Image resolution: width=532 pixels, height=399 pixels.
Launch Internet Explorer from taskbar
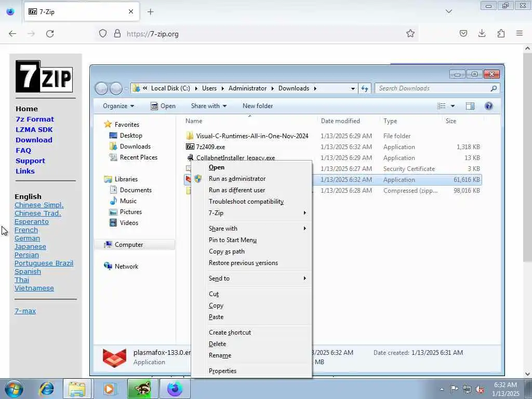46,389
